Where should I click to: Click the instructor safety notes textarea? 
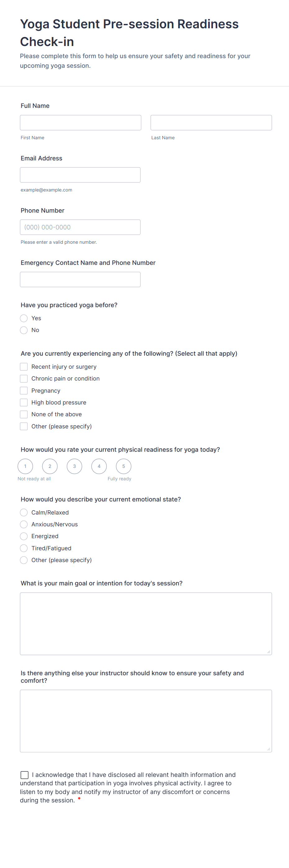(x=146, y=721)
